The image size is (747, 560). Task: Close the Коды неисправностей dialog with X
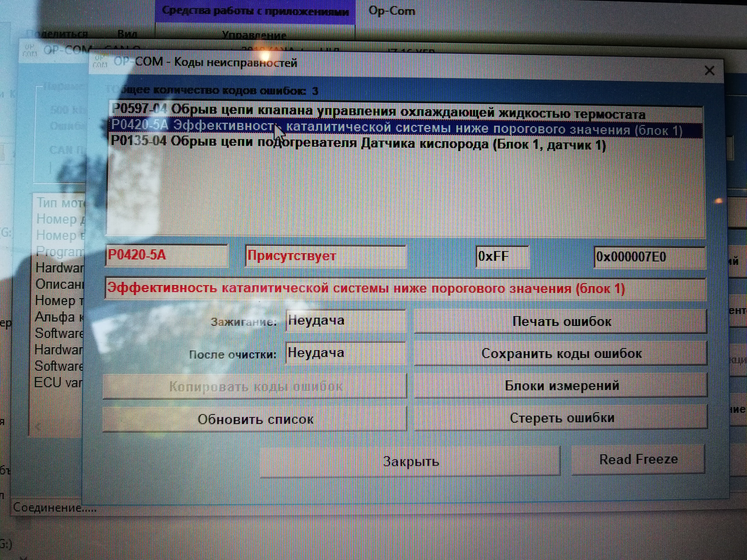coord(709,70)
